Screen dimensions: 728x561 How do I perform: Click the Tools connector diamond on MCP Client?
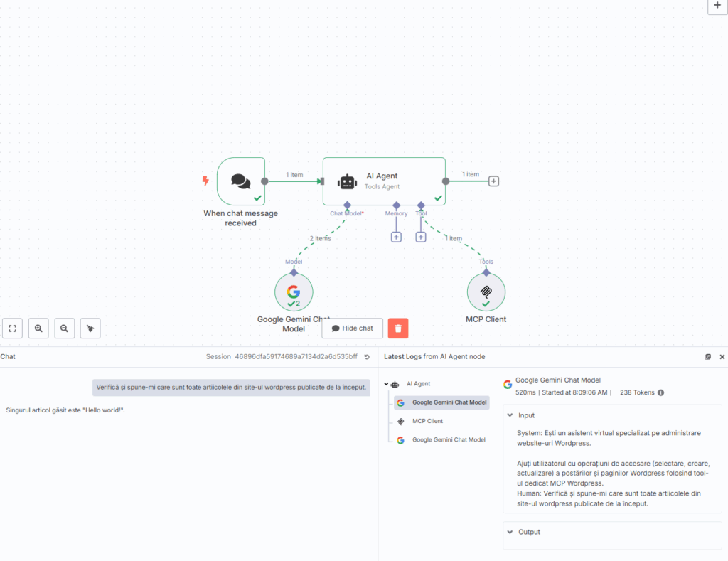[x=486, y=272]
